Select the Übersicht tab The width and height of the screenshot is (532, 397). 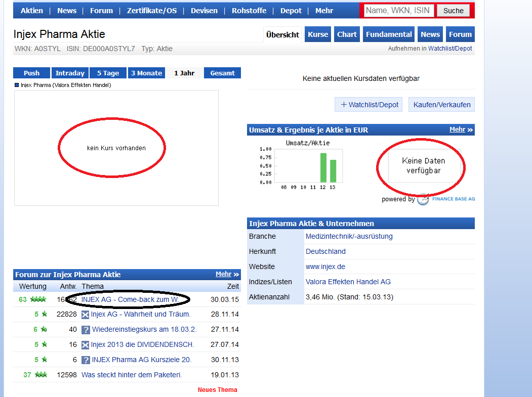tap(282, 34)
